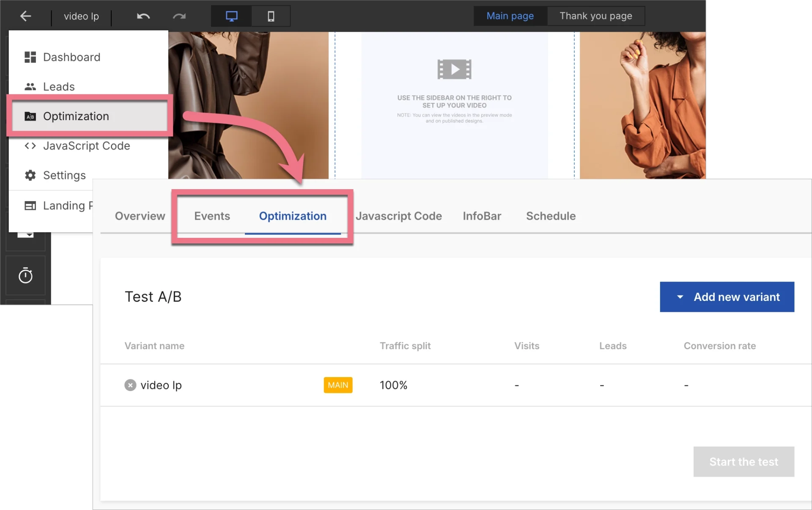Open the Schedule tab
This screenshot has width=812, height=510.
(x=551, y=216)
